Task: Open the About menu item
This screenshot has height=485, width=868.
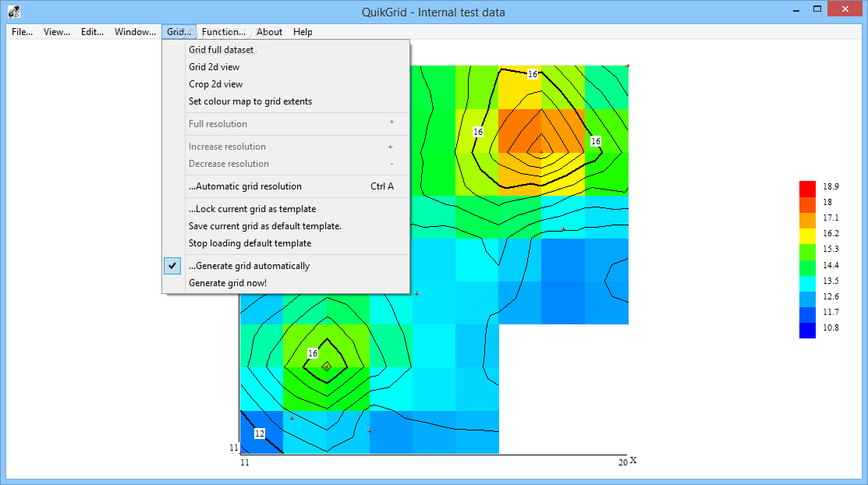Action: [269, 32]
